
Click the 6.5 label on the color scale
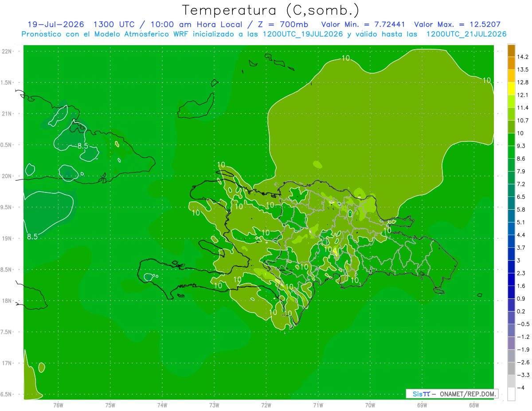[521, 197]
